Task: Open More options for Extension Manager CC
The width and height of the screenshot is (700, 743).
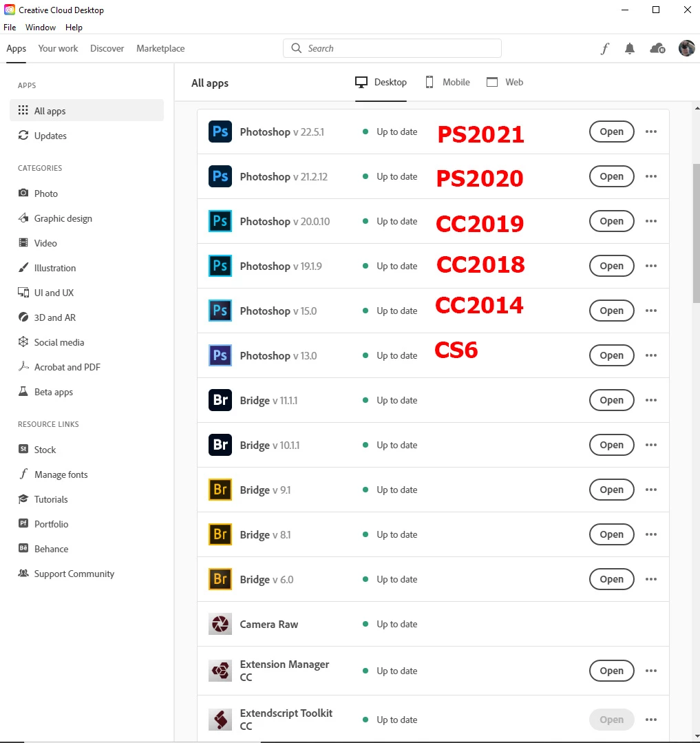Action: [651, 671]
